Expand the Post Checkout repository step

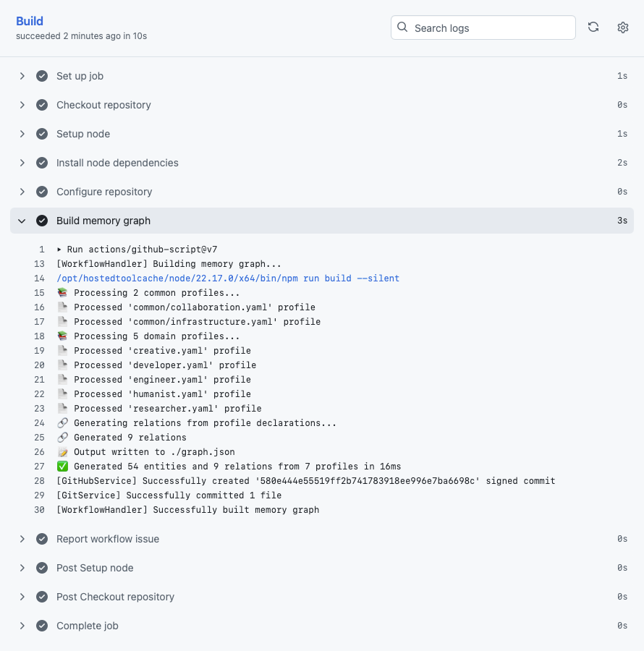point(22,597)
